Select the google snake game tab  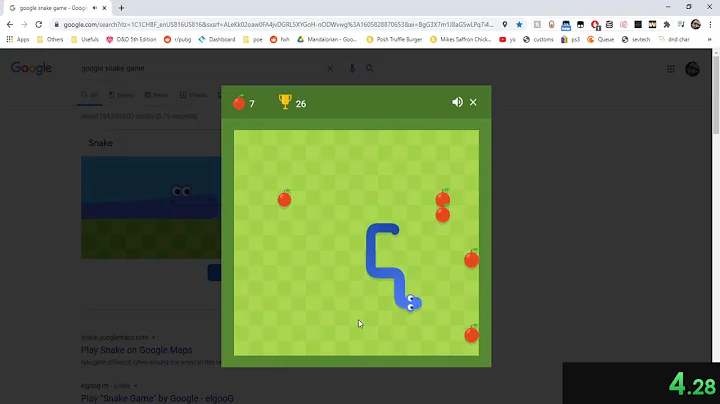tap(53, 8)
